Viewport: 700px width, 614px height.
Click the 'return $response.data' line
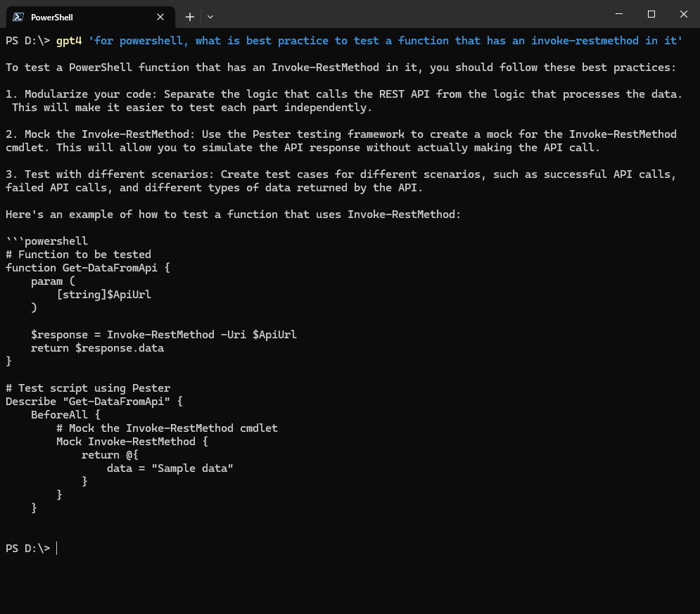click(x=97, y=348)
